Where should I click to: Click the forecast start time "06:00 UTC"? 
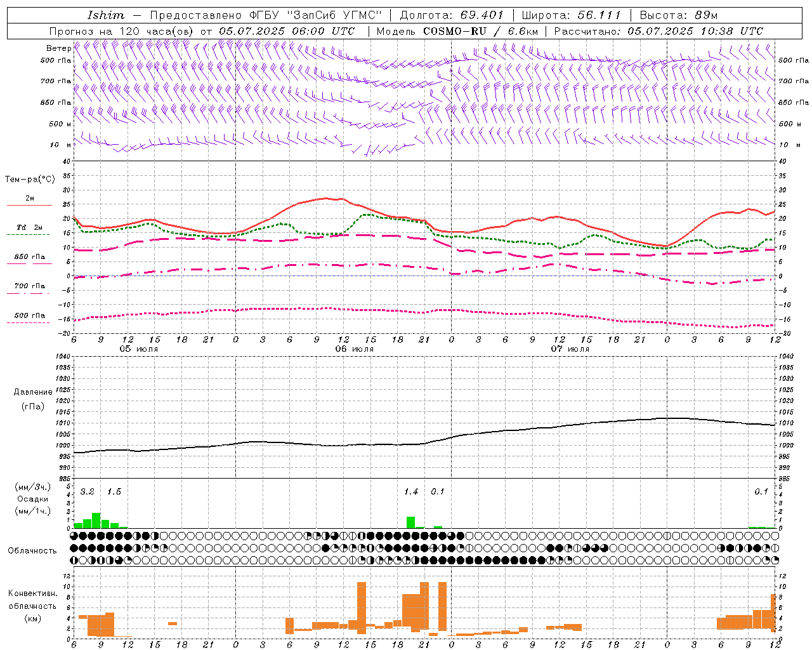[325, 31]
